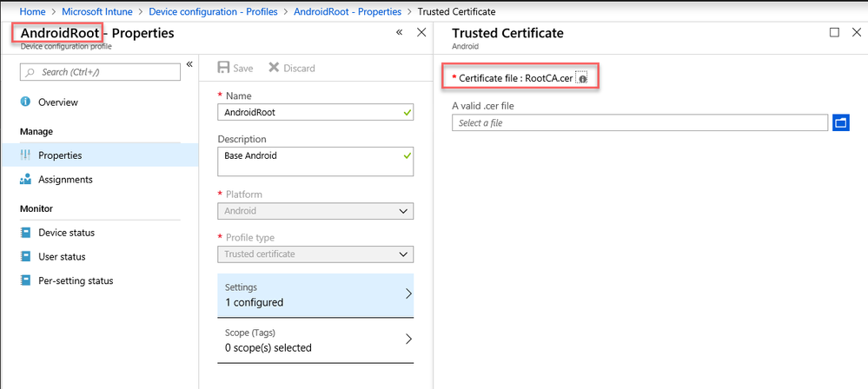
Task: Click the Trusted Certificate breadcrumb text
Action: click(x=456, y=11)
